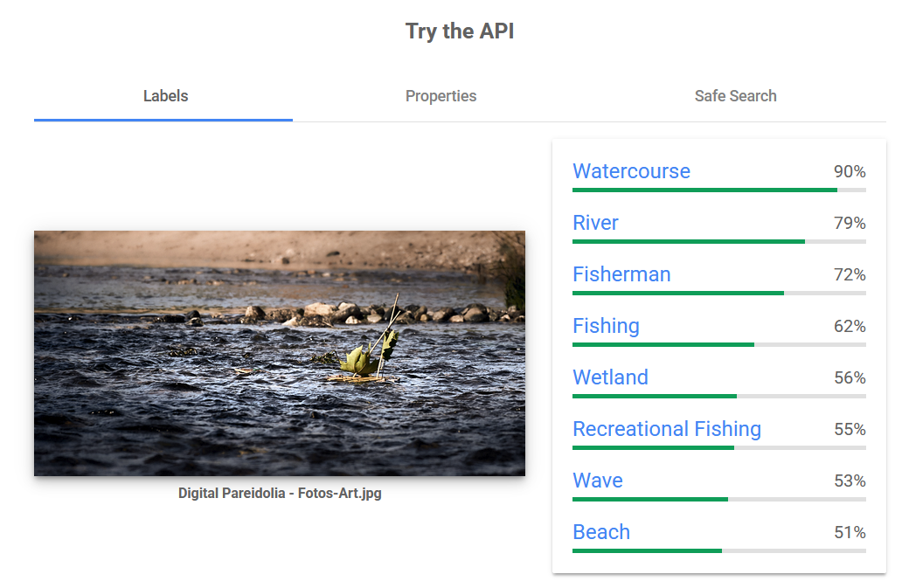Click the Watercourse label link

coord(631,171)
